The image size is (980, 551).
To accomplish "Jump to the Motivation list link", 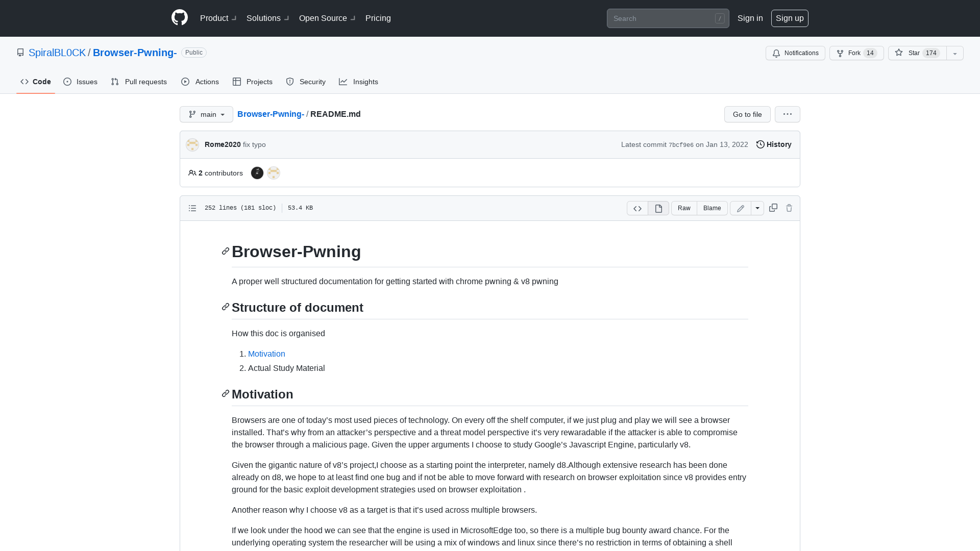I will (x=266, y=354).
